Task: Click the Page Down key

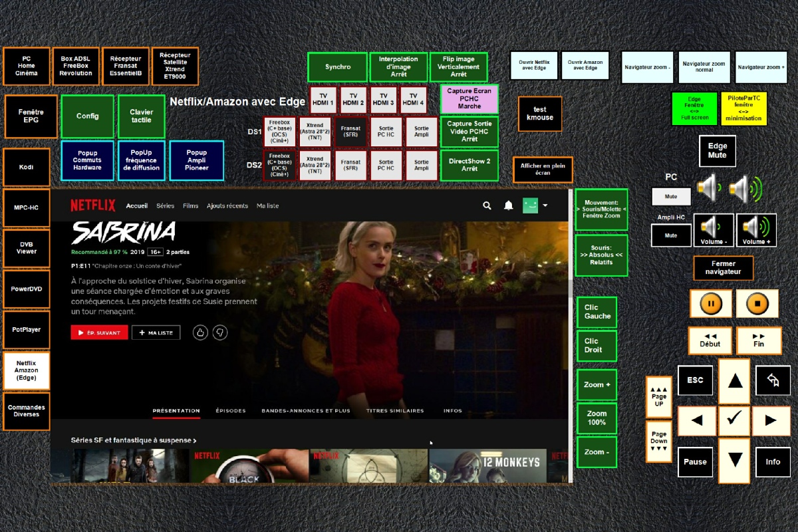Action: pyautogui.click(x=658, y=442)
